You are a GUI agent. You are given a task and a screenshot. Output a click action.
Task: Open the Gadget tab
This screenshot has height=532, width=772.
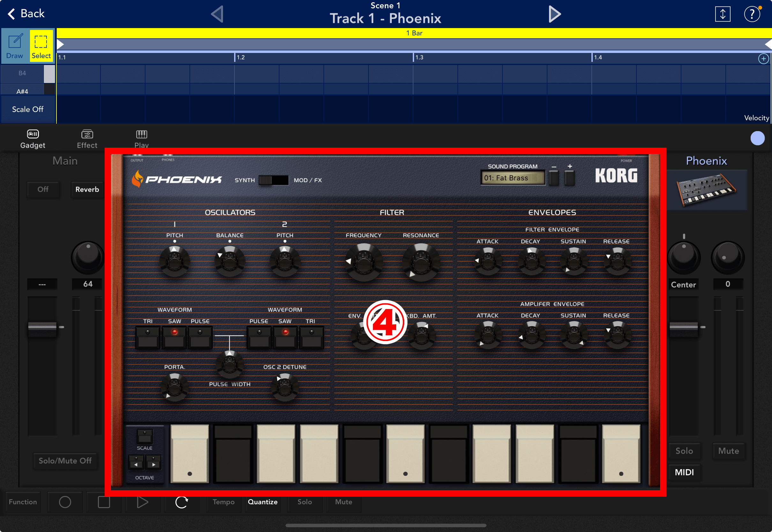[x=33, y=139]
